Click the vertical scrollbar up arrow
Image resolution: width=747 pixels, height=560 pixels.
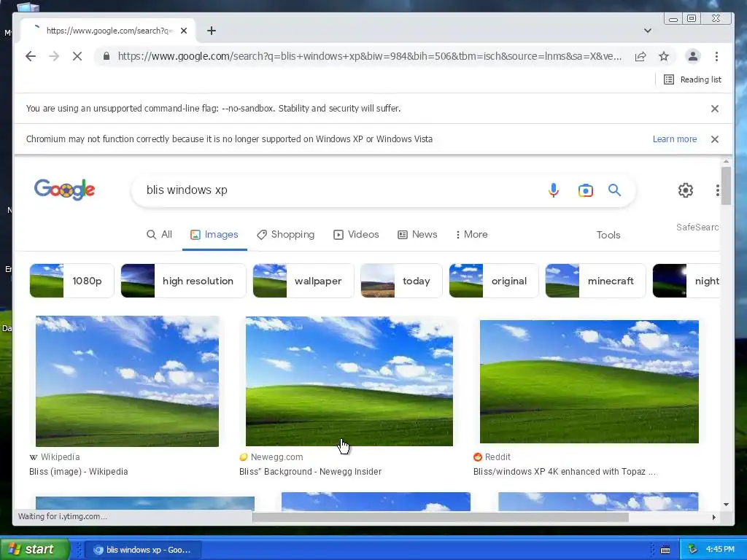click(726, 162)
